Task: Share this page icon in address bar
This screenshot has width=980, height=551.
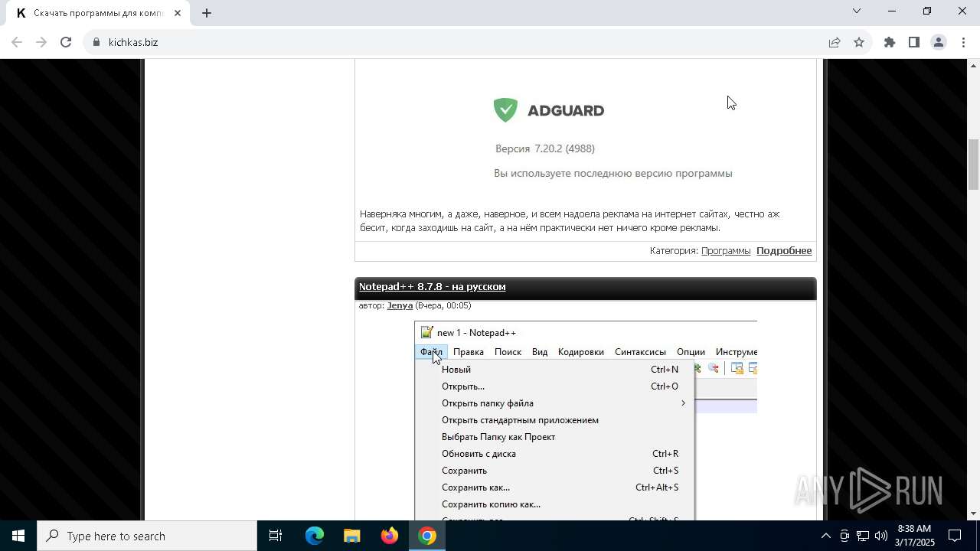Action: (835, 42)
